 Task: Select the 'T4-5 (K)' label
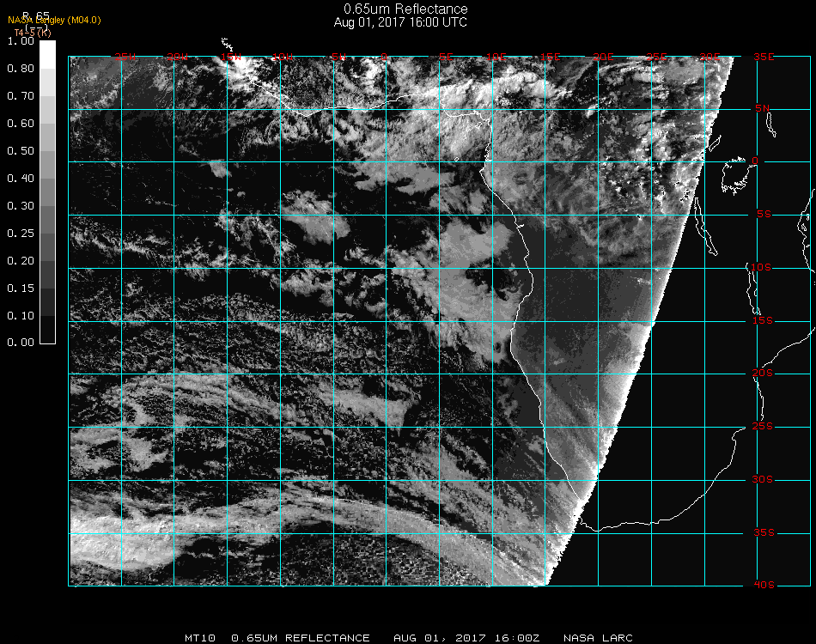click(x=33, y=33)
